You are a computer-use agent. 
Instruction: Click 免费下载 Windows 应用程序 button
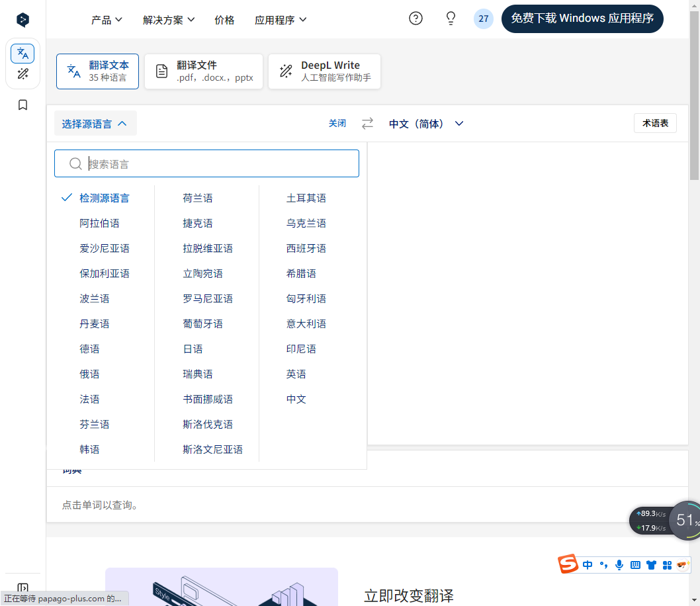pos(582,19)
